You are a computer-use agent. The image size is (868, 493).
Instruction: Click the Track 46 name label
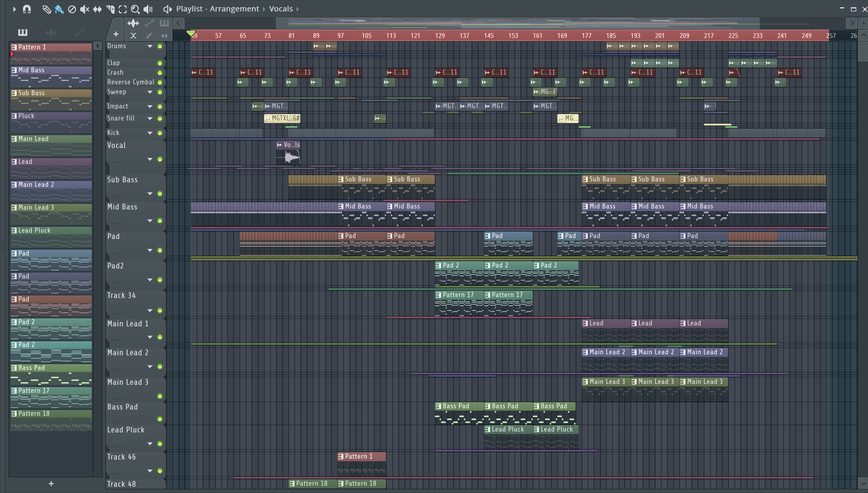pos(121,457)
